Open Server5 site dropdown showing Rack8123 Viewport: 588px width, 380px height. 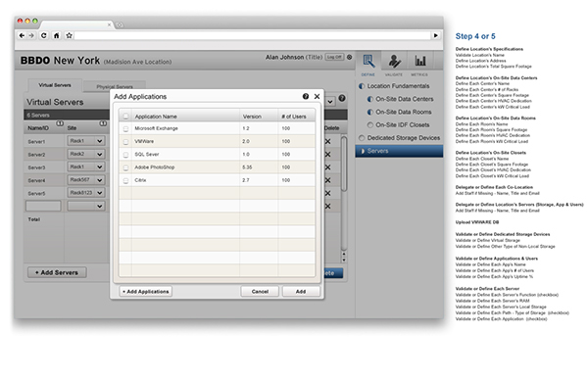pos(86,193)
